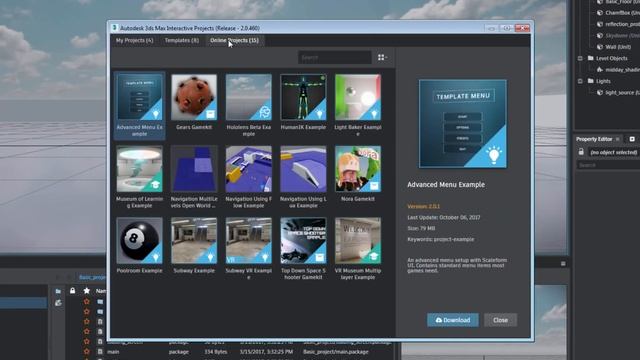The height and width of the screenshot is (360, 640).
Task: Click the large Template Menu preview image
Action: (x=463, y=124)
